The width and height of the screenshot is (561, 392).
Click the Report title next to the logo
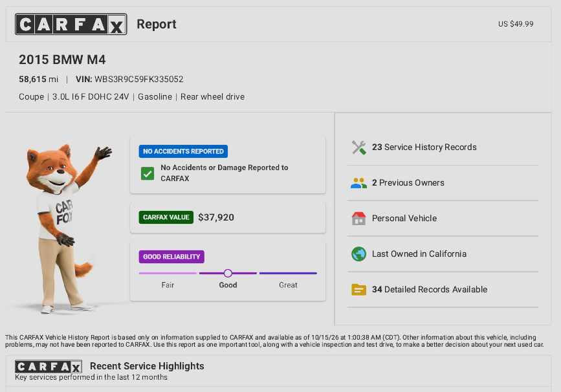coord(157,24)
